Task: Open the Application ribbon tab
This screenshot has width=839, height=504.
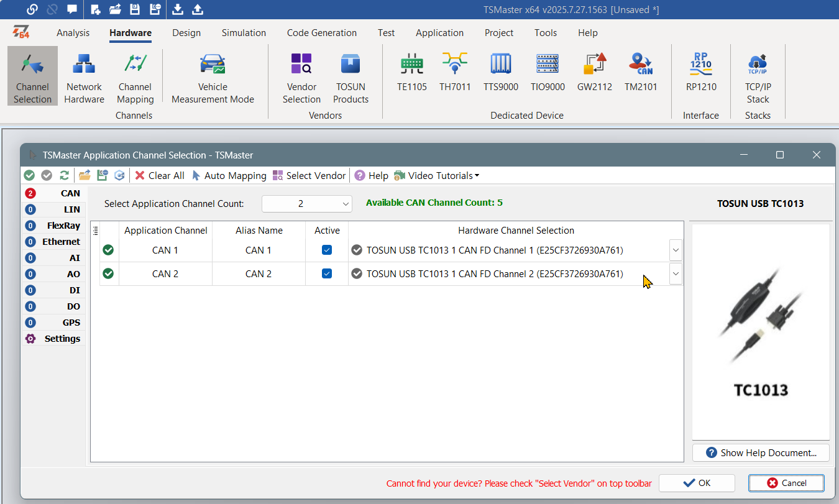Action: click(x=439, y=33)
